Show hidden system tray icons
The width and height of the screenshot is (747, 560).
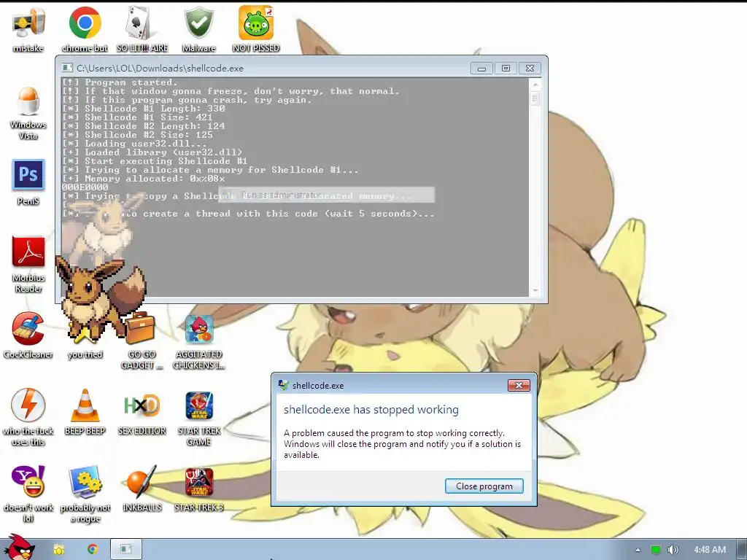tap(638, 550)
